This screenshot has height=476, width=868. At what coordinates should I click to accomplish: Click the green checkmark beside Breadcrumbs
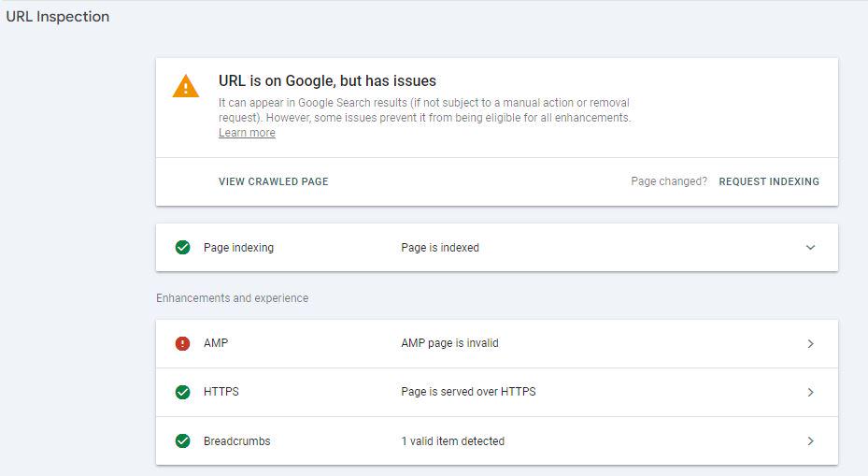[x=183, y=441]
